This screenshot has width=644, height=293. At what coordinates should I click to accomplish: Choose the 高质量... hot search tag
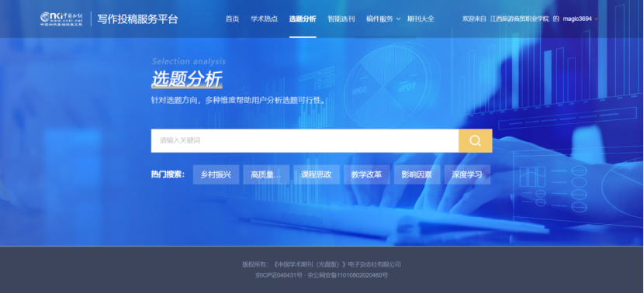[x=266, y=175]
